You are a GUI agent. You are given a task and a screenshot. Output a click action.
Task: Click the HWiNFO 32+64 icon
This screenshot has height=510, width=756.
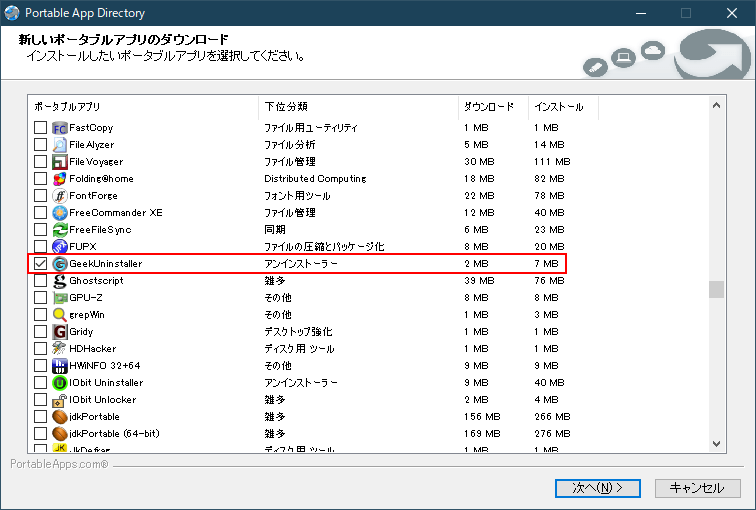coord(59,366)
